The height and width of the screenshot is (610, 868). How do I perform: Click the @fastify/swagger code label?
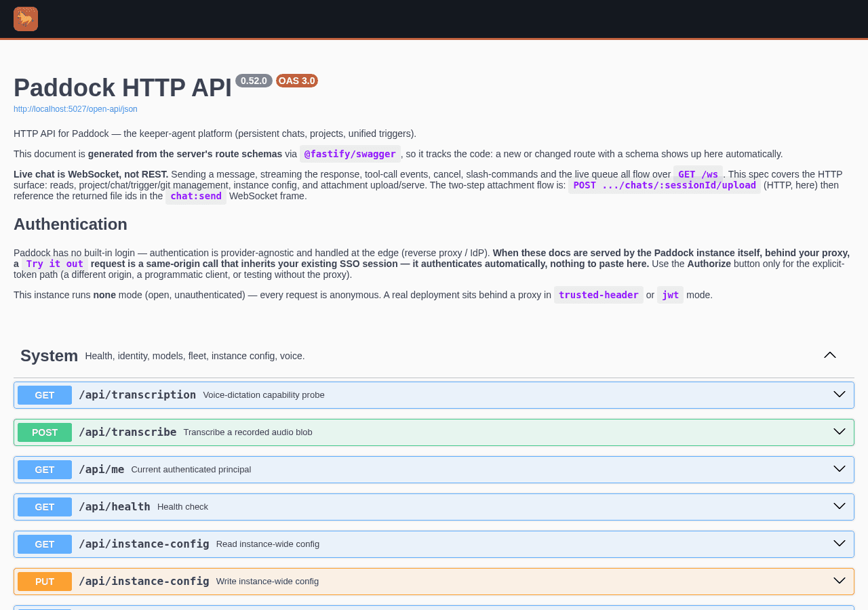[x=350, y=154]
